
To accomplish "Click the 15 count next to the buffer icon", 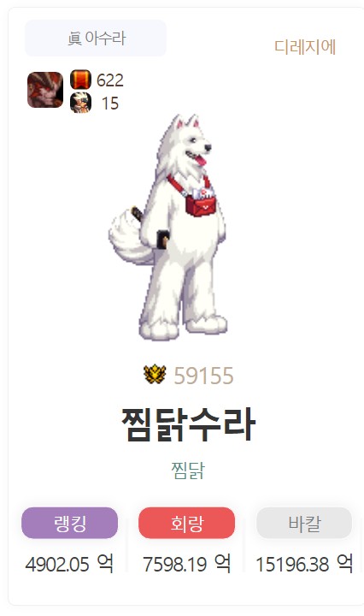I will pos(110,104).
